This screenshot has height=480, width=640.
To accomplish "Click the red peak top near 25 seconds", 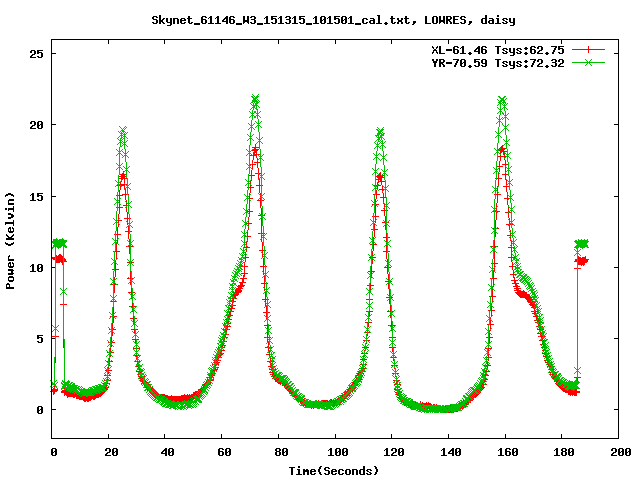I will [123, 176].
